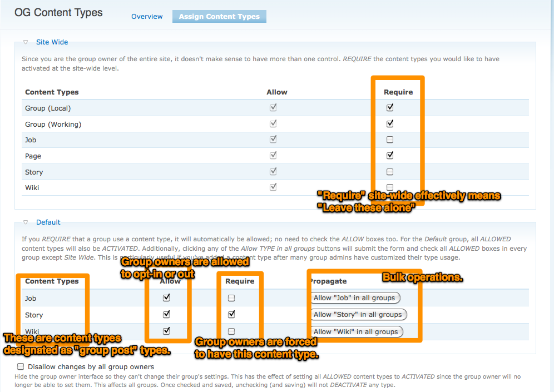Screen dimensions: 554x392
Task: Click the "Story" label in Default table
Action: (x=34, y=315)
